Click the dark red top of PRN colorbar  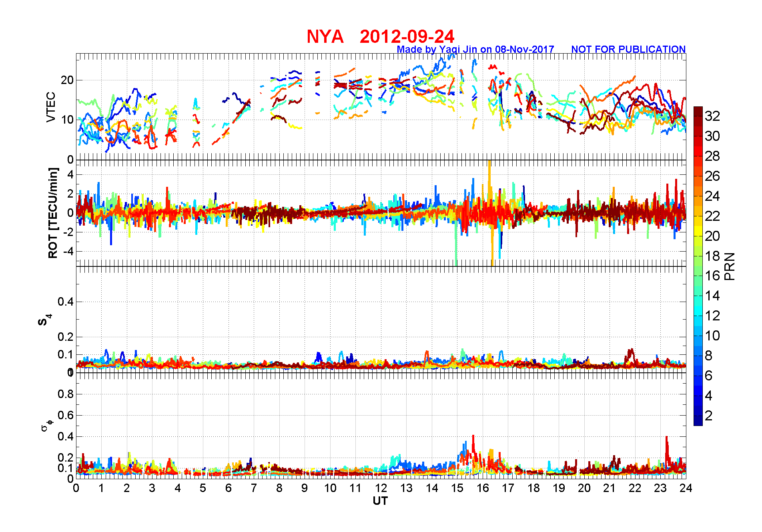698,111
